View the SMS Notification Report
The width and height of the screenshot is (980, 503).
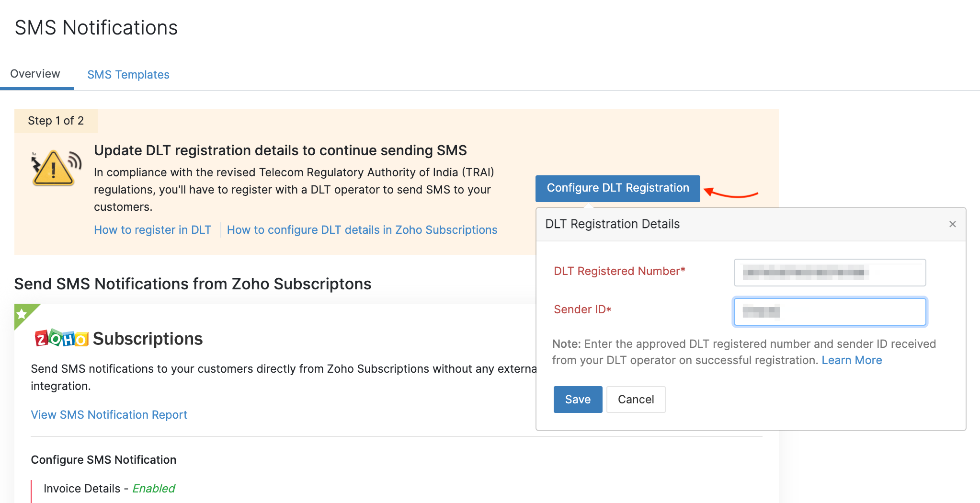tap(109, 414)
